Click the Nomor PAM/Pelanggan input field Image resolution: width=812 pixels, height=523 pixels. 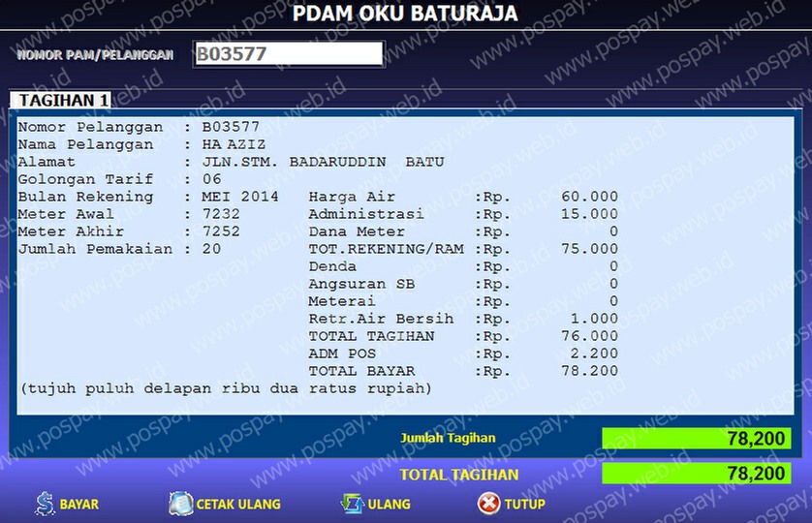tap(289, 54)
